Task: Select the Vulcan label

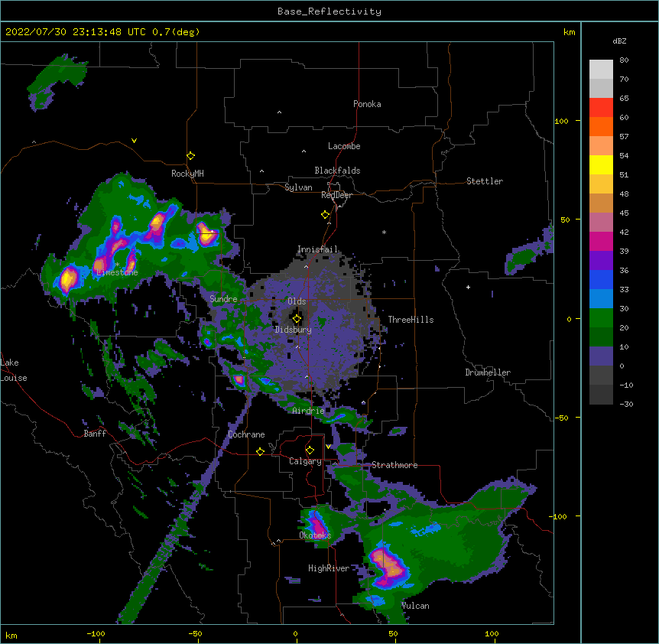Action: (415, 606)
